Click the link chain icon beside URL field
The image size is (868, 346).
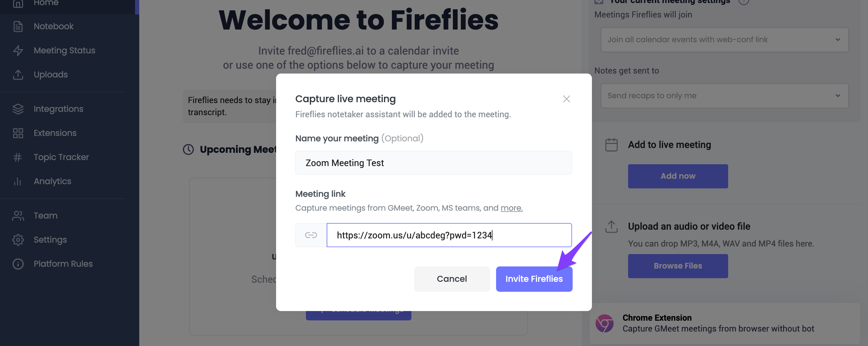[311, 235]
